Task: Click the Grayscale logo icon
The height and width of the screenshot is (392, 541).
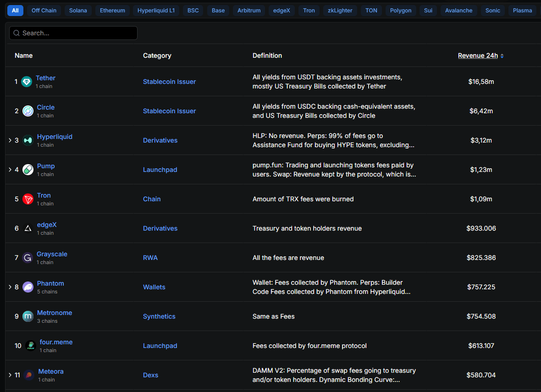Action: pos(28,258)
